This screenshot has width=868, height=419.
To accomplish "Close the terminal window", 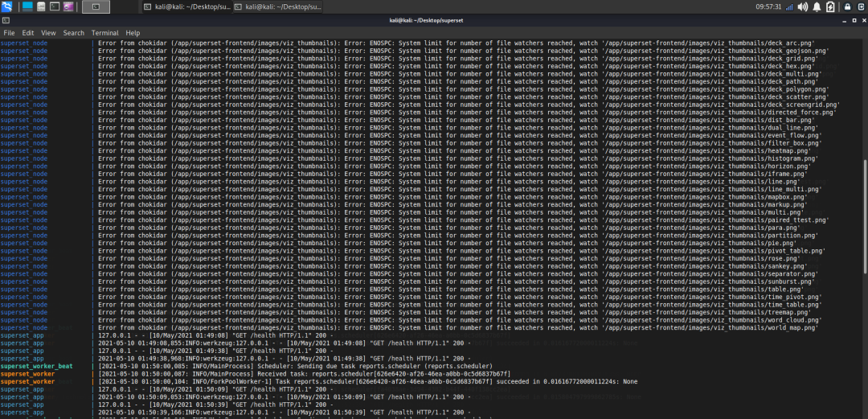I will [x=864, y=20].
